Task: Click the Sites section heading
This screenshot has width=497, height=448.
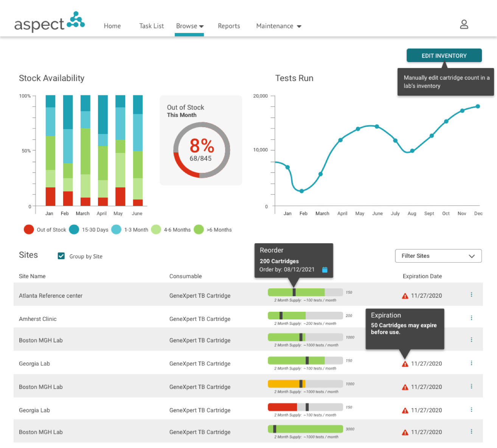Action: coord(28,255)
